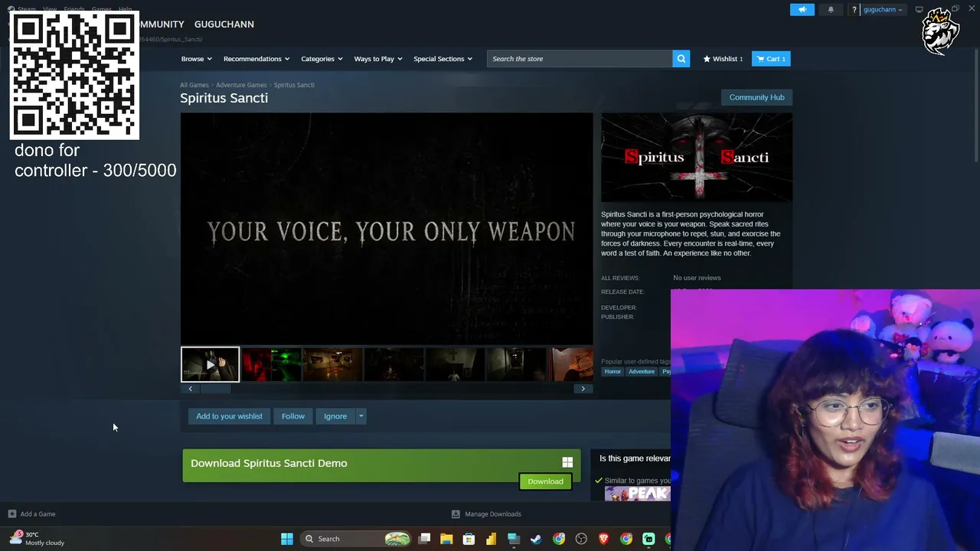Click the Steam taskbar icon

(536, 539)
